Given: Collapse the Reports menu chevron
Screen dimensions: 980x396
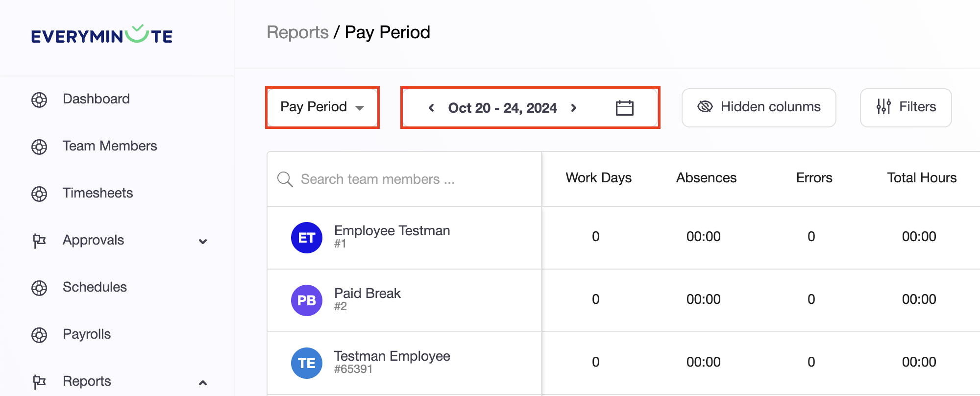Looking at the screenshot, I should tap(203, 382).
